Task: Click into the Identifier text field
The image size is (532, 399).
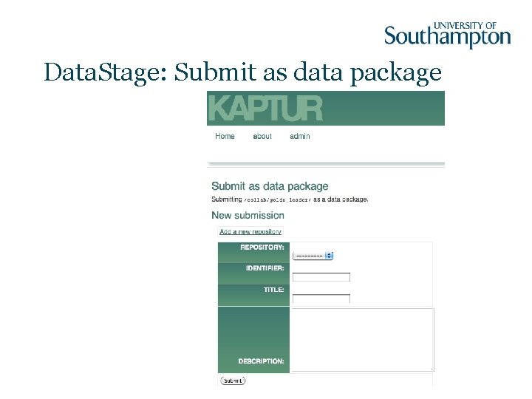Action: pyautogui.click(x=321, y=277)
